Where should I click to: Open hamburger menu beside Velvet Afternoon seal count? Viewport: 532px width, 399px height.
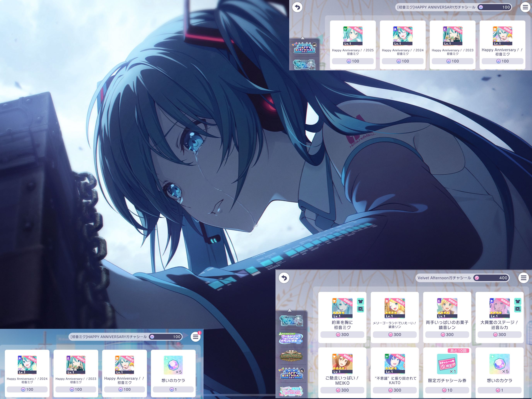pyautogui.click(x=523, y=278)
